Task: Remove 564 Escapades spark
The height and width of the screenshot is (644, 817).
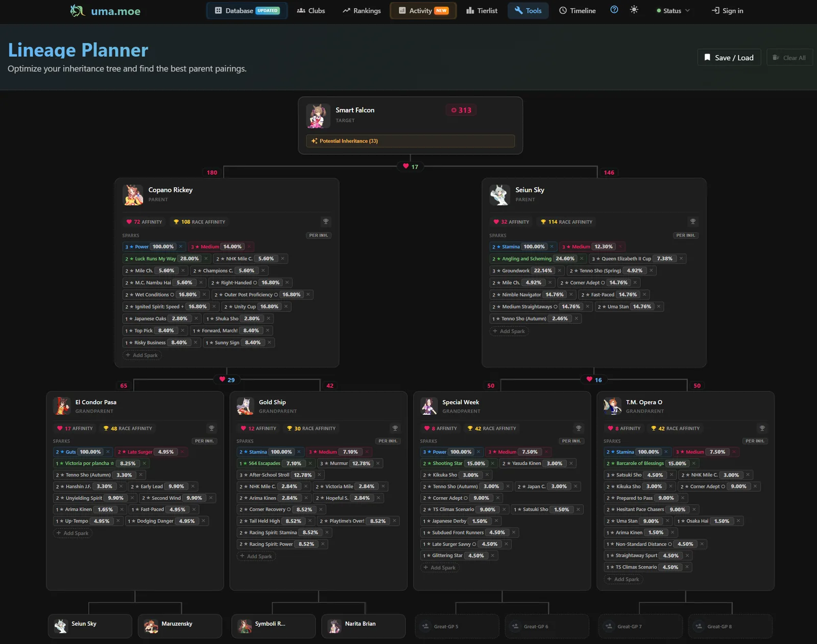Action: coord(310,463)
